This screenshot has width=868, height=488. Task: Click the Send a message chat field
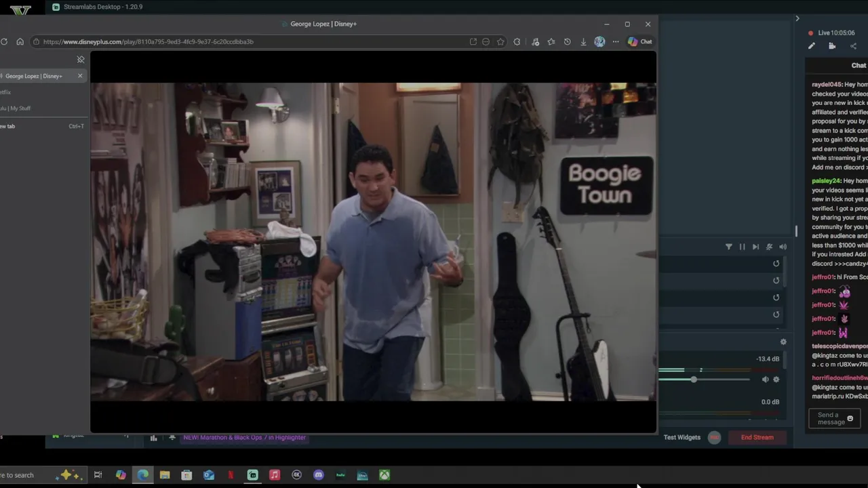[x=834, y=418]
